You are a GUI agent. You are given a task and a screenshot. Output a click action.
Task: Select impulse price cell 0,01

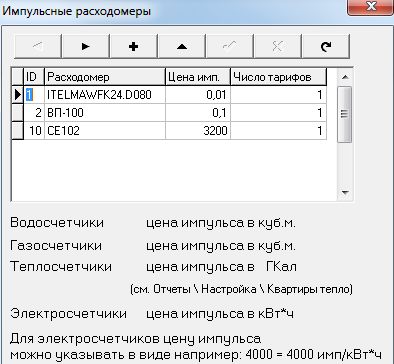click(198, 95)
